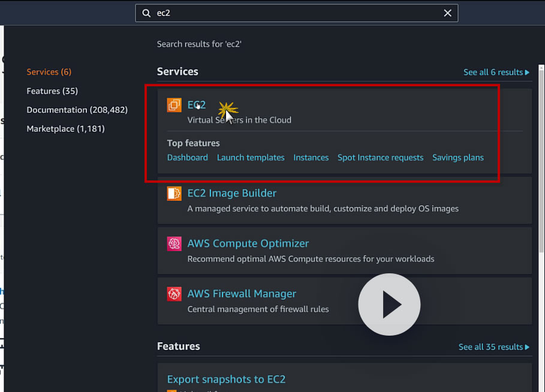Viewport: 545px width, 392px height.
Task: Open AWS Firewall Manager service
Action: click(x=242, y=294)
